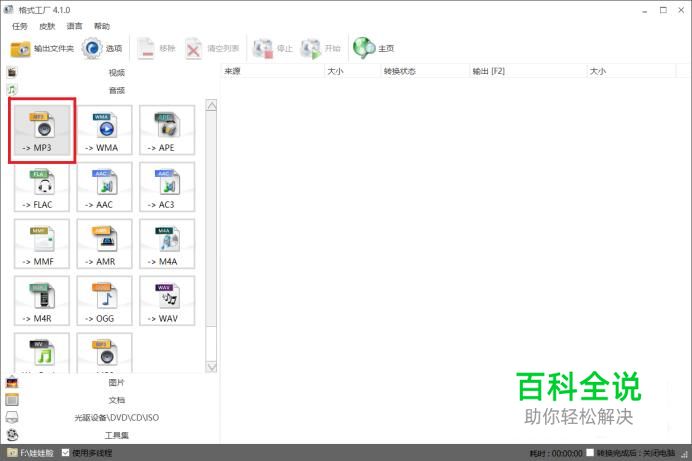Open the Task (任务) menu
Image resolution: width=692 pixels, height=461 pixels.
19,26
